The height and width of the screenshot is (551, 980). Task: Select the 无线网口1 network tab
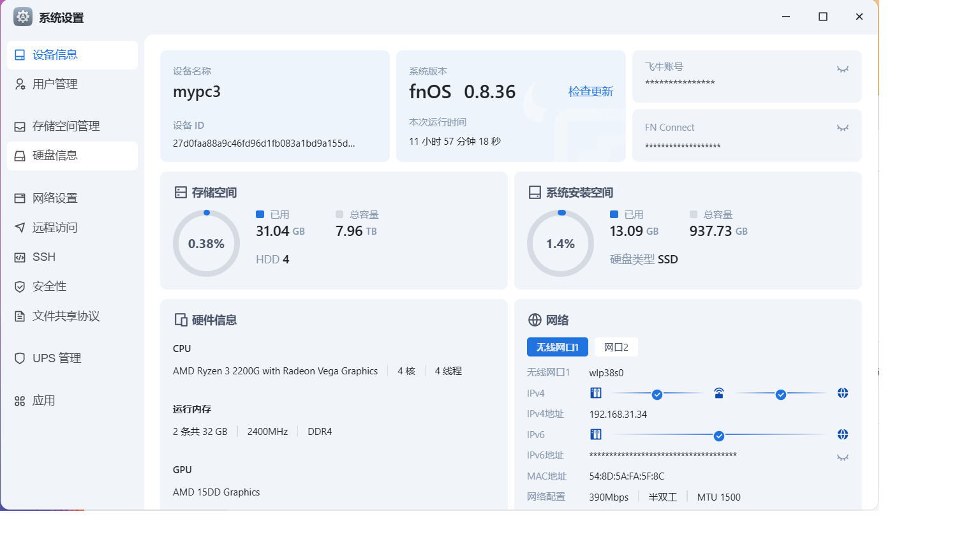557,348
